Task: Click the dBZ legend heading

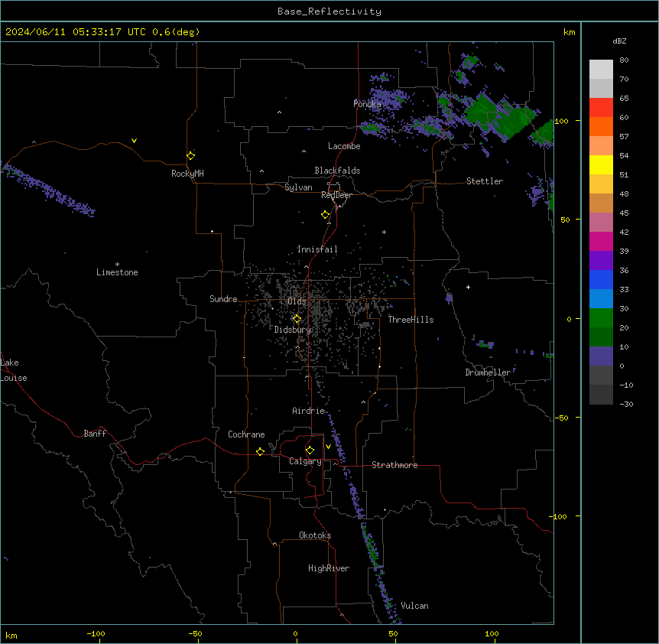Action: tap(619, 41)
